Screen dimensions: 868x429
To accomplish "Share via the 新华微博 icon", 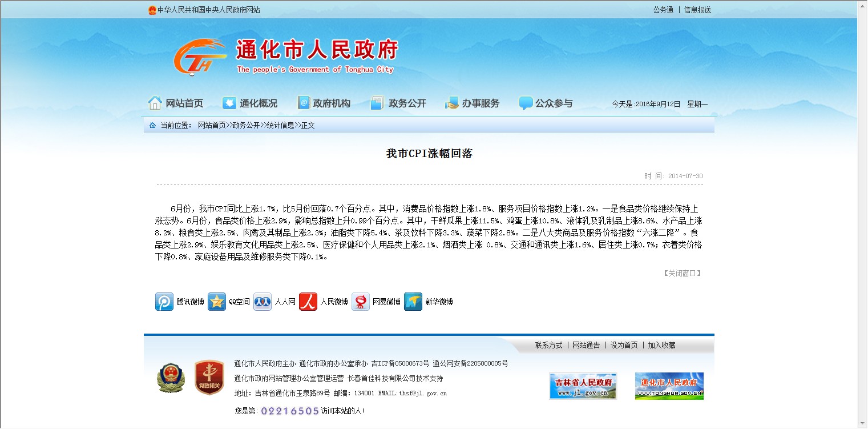I will coord(413,302).
